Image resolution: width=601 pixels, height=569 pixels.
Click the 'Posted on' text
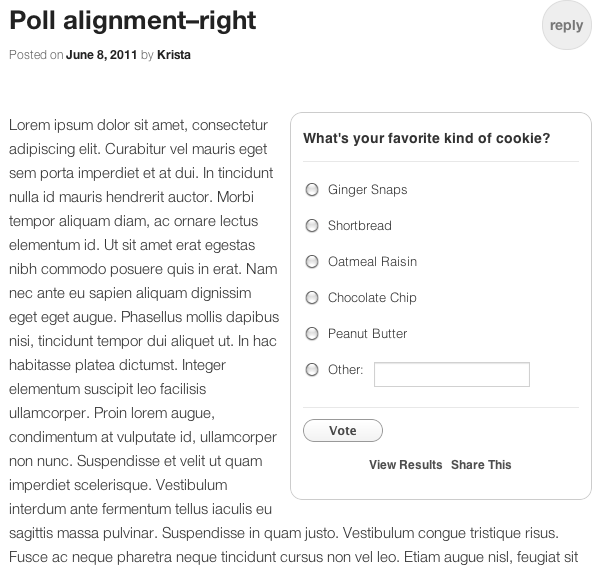pos(36,55)
